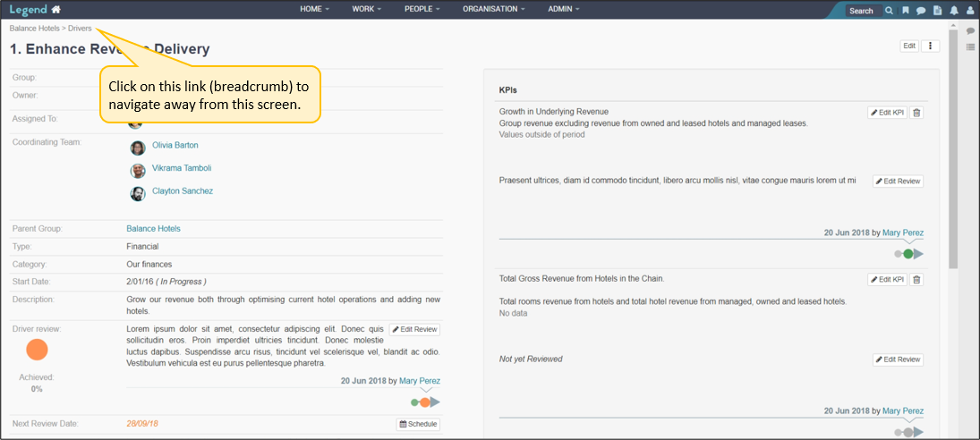Screen dimensions: 980x440
Task: Click the 1. Enhance Revenue Delivery heading
Action: [110, 49]
